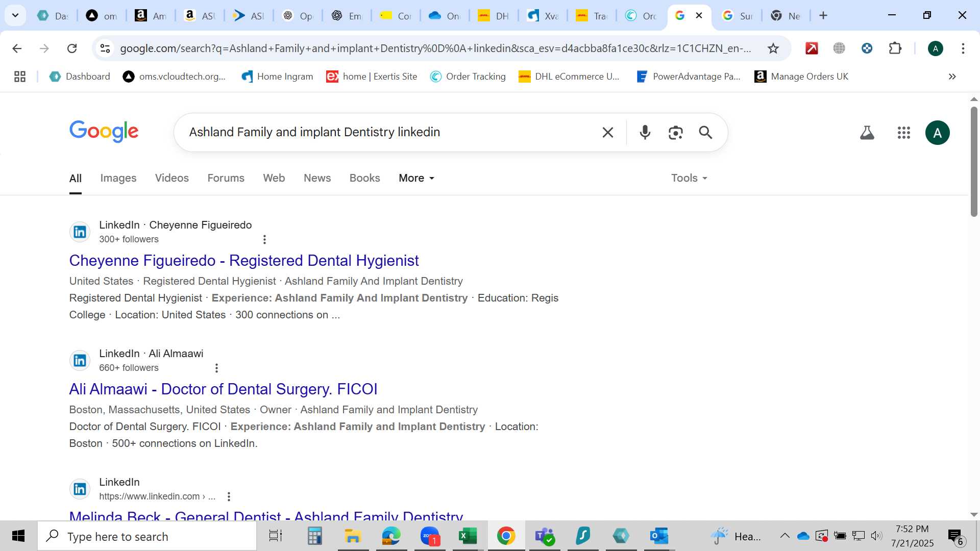The image size is (980, 551).
Task: Reload the current page
Action: click(x=72, y=48)
